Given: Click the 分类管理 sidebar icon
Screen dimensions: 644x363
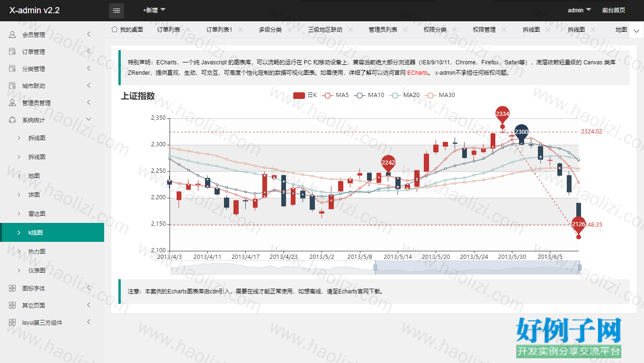Looking at the screenshot, I should click(13, 69).
